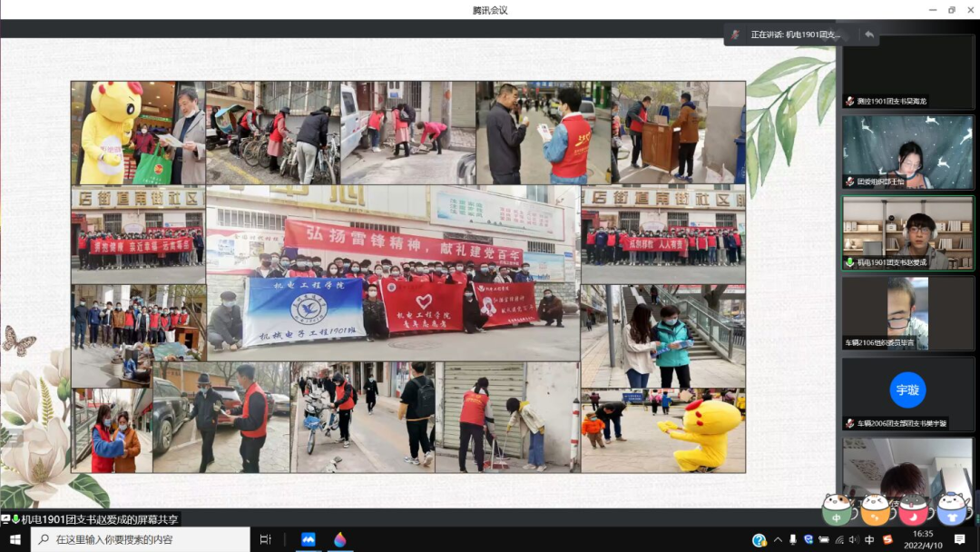Open the Windows notification center
980x552 pixels.
[960, 539]
